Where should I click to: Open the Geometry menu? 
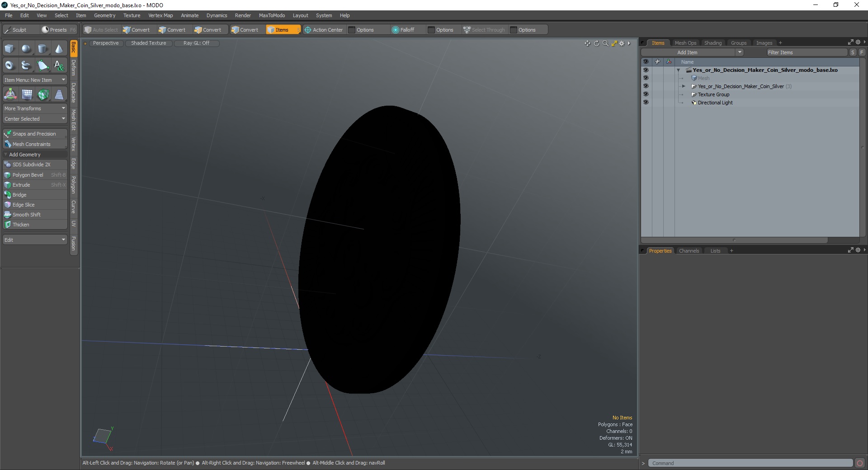tap(104, 15)
